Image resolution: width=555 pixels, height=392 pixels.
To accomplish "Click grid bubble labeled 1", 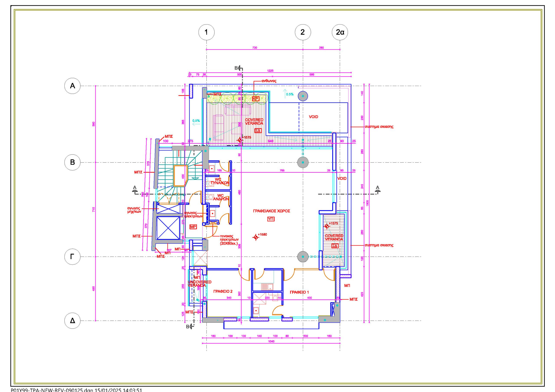I will pyautogui.click(x=206, y=32).
